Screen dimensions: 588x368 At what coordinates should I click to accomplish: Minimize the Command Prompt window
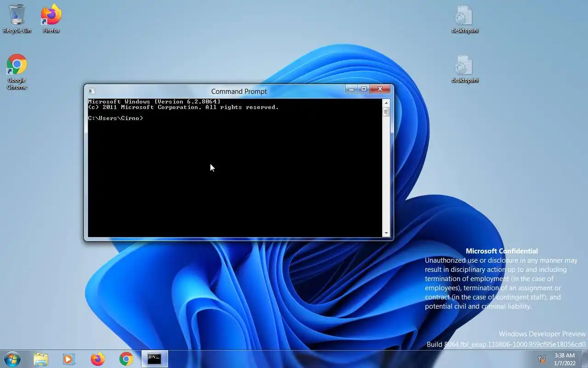click(x=351, y=89)
